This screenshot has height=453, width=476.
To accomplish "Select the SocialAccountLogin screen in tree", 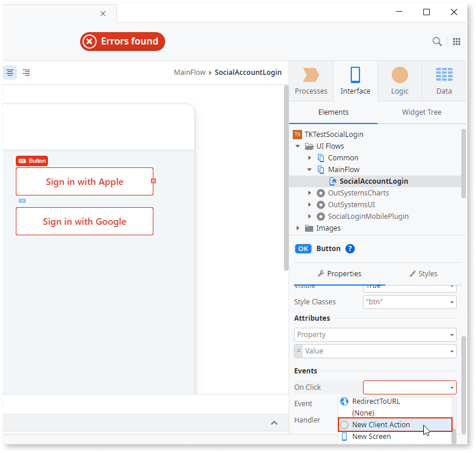I will click(x=374, y=181).
